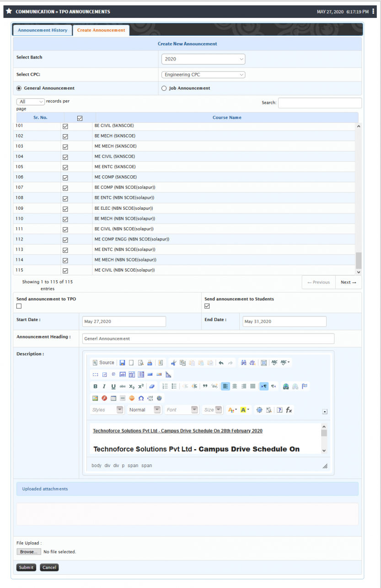Toggle Underline formatting in the editor
Screen dimensions: 381x588
point(113,387)
